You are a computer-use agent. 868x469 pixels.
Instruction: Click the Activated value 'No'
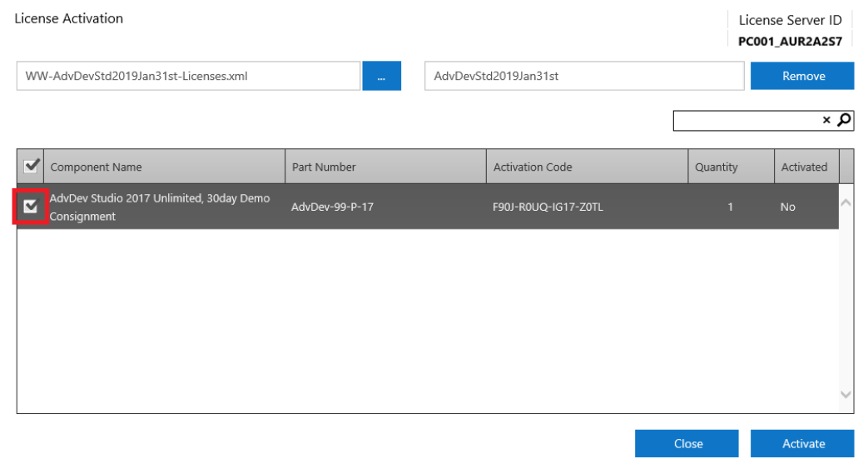click(788, 207)
